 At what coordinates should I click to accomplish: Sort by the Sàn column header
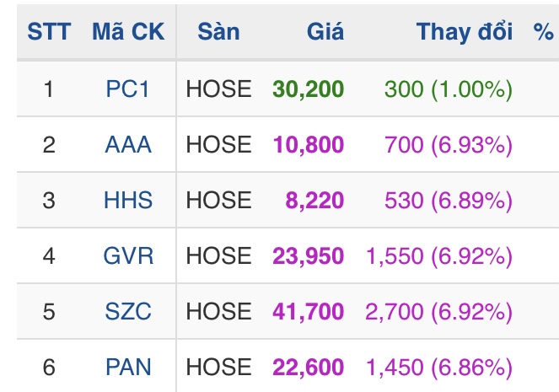point(218,32)
